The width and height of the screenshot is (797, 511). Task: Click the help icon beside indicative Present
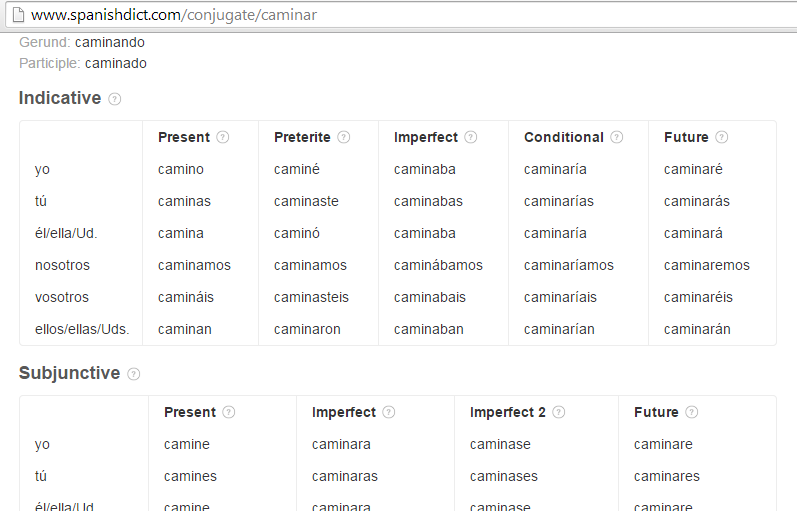[x=223, y=138]
